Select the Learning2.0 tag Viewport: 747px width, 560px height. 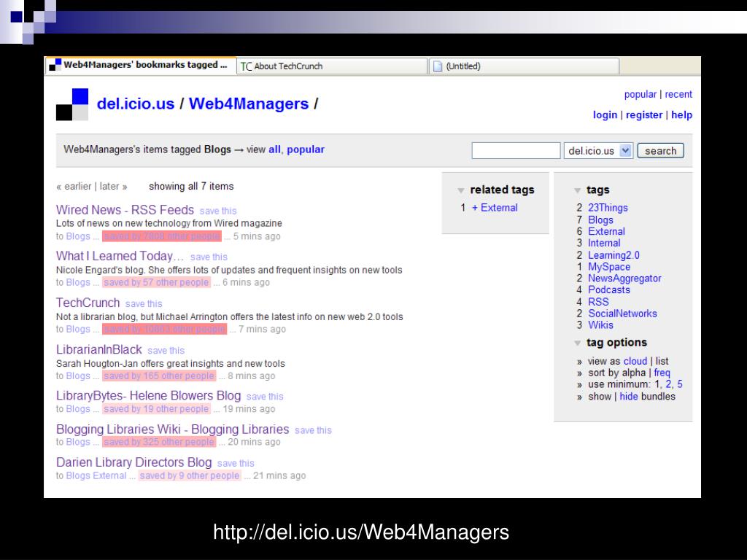(x=614, y=255)
